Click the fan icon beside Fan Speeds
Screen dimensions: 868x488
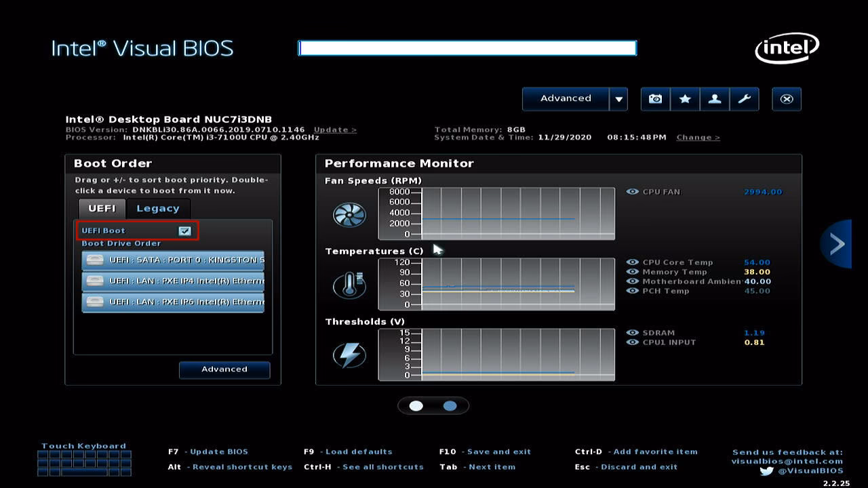pos(349,214)
